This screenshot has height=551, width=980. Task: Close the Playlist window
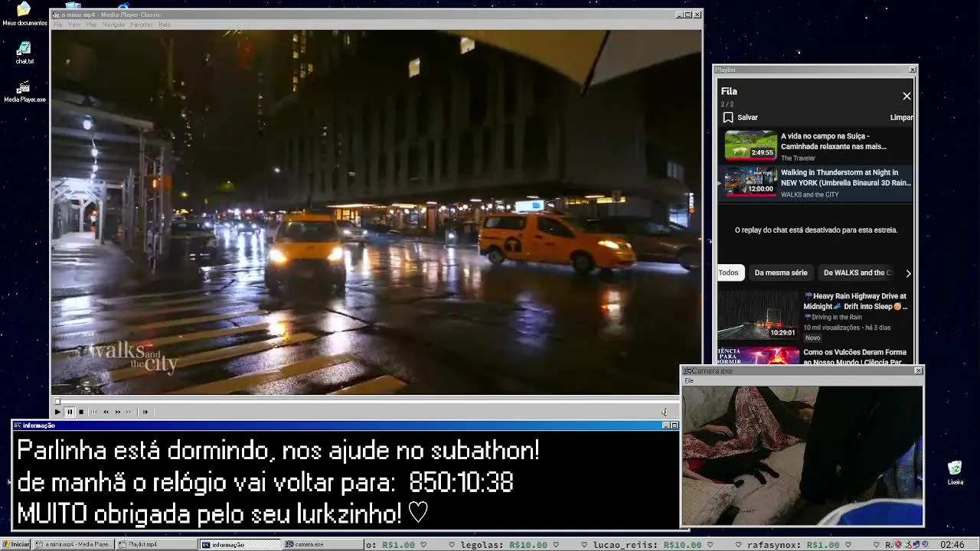(x=913, y=70)
